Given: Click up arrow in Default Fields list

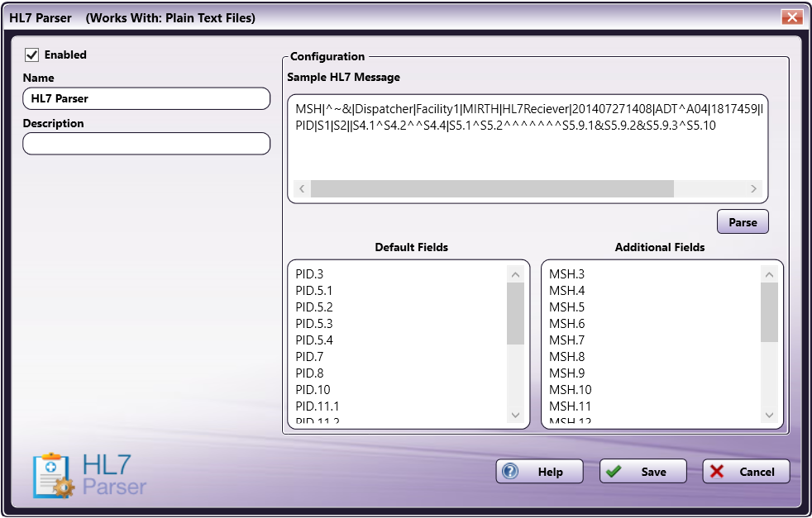Looking at the screenshot, I should (x=515, y=275).
